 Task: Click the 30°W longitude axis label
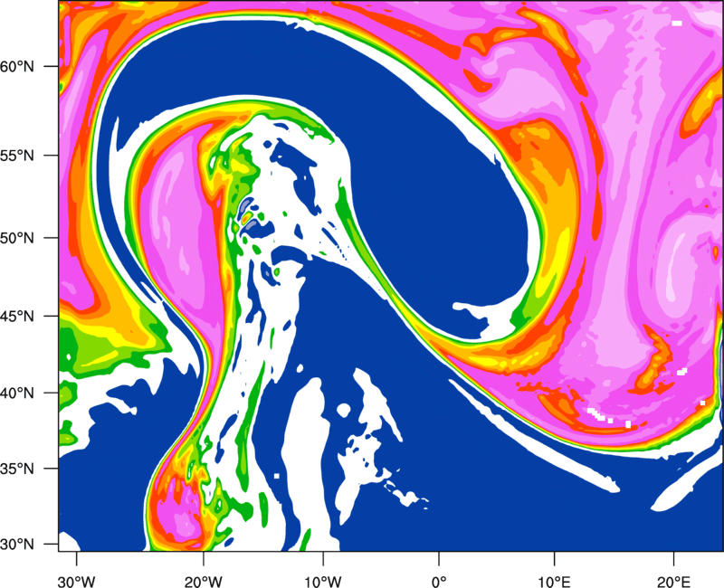pos(77,581)
